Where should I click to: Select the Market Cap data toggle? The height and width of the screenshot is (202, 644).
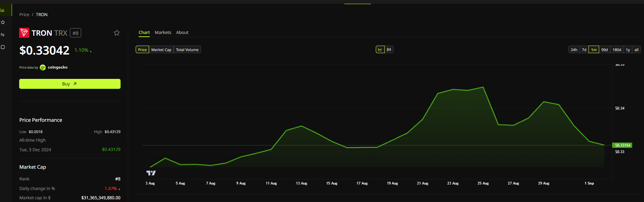[x=161, y=50]
